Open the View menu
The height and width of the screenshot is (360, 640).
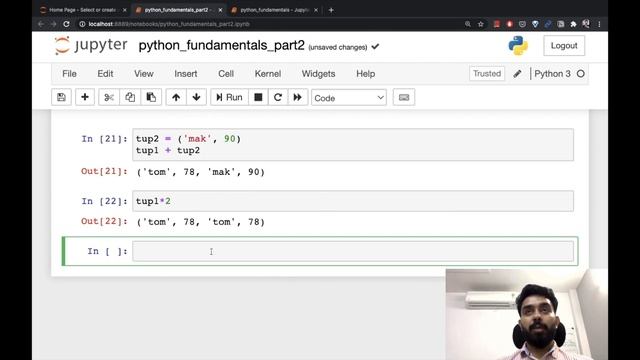[144, 74]
